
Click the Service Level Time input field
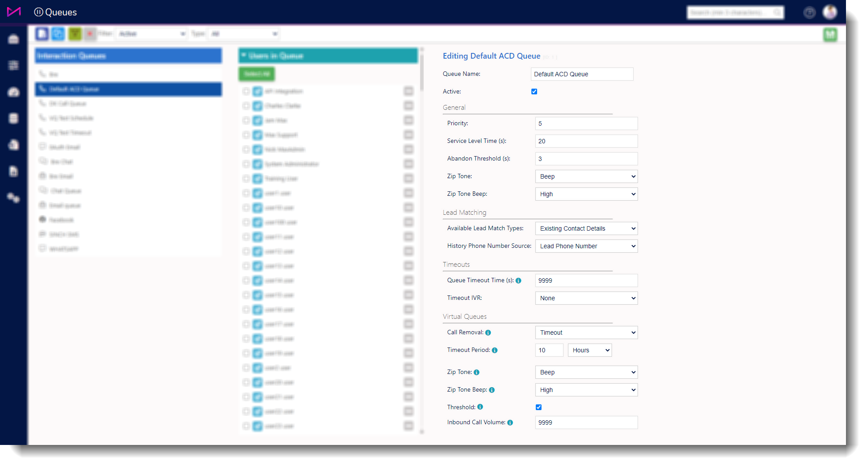586,141
